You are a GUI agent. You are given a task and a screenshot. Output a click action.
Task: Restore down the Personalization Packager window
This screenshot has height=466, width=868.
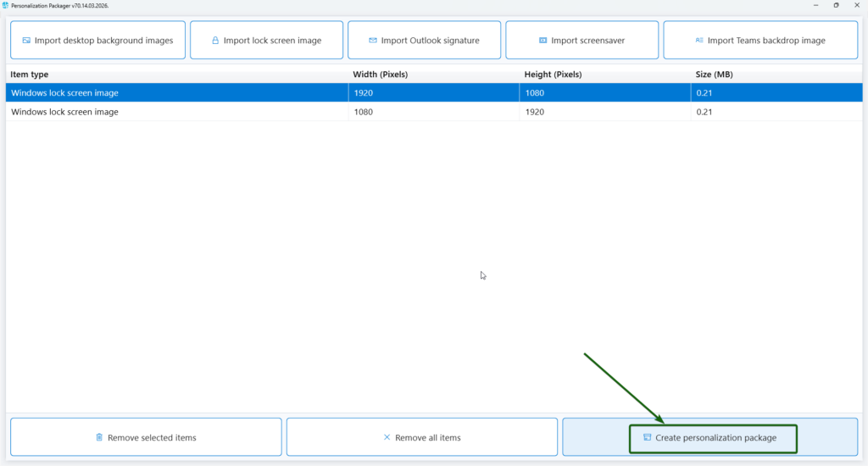[x=836, y=5]
